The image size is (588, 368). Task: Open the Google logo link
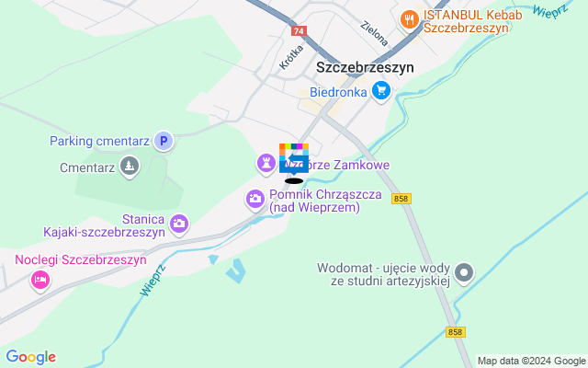tap(31, 357)
